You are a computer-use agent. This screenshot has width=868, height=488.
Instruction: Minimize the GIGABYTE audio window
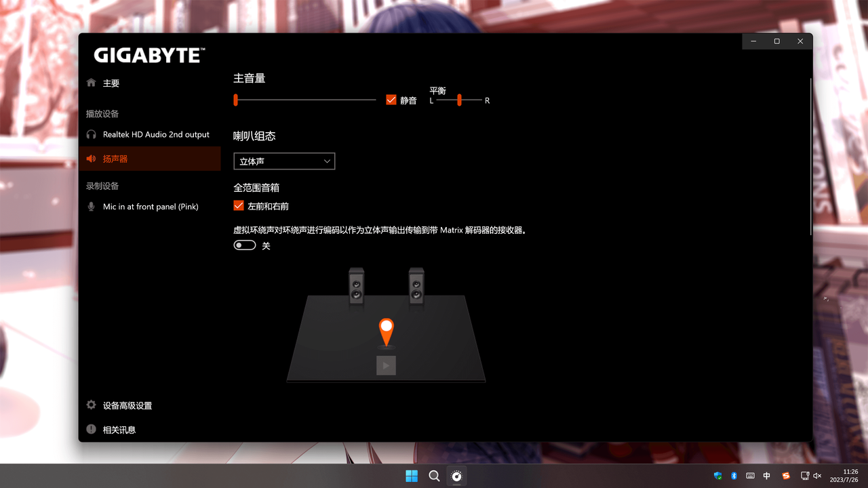(x=753, y=41)
